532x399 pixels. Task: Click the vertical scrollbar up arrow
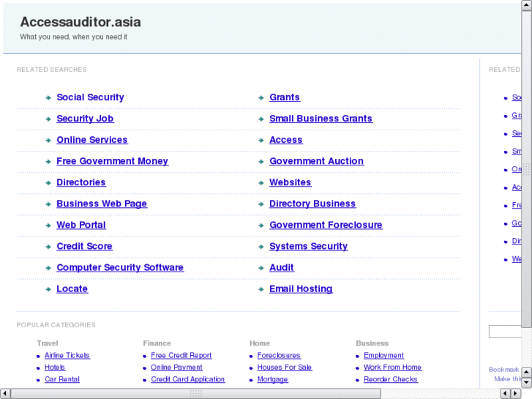point(527,5)
